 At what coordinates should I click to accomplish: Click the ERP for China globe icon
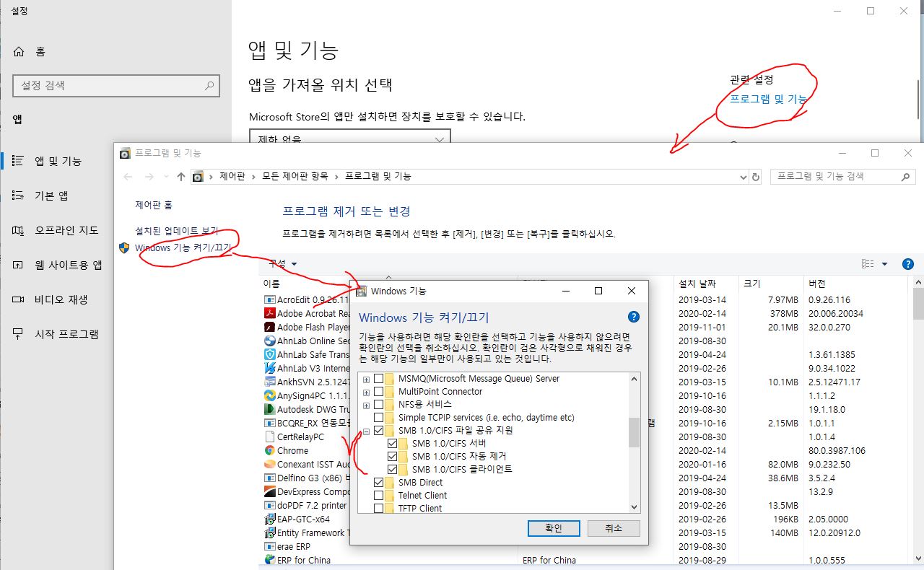[270, 560]
